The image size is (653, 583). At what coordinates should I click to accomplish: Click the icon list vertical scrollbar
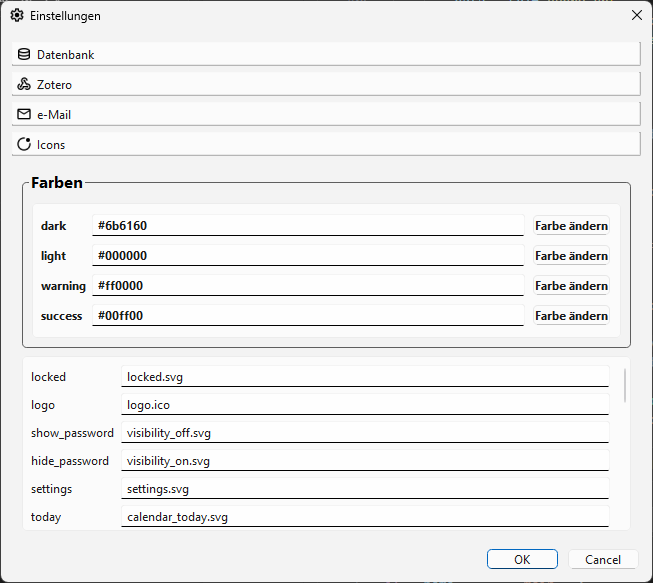click(x=626, y=386)
